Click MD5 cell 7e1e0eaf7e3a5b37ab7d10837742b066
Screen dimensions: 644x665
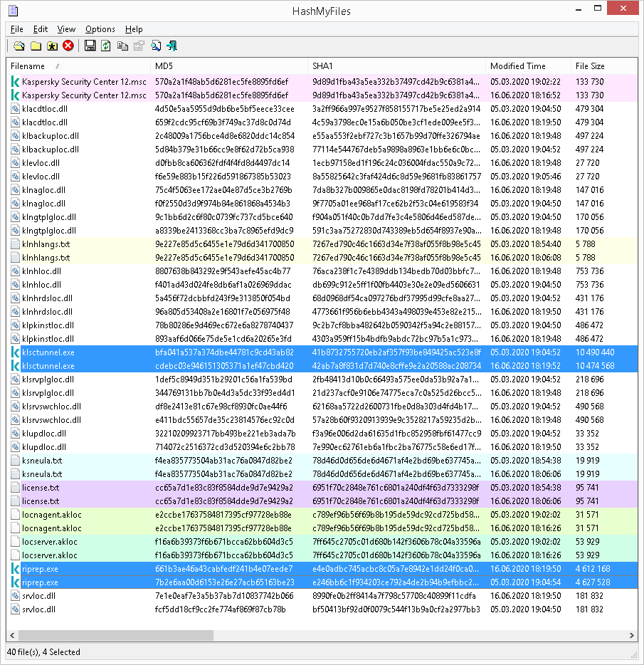click(x=224, y=596)
